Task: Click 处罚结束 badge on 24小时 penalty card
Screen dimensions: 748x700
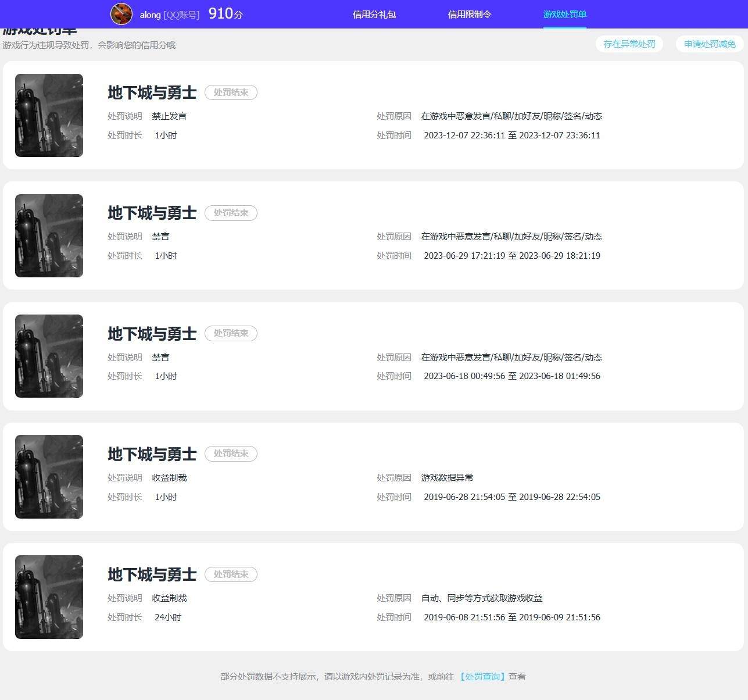Action: click(231, 574)
